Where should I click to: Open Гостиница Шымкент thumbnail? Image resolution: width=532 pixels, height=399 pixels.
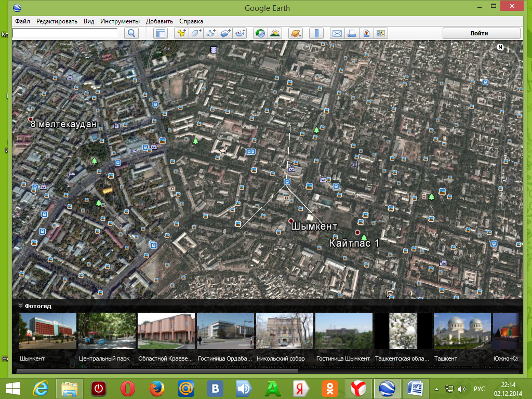point(344,331)
